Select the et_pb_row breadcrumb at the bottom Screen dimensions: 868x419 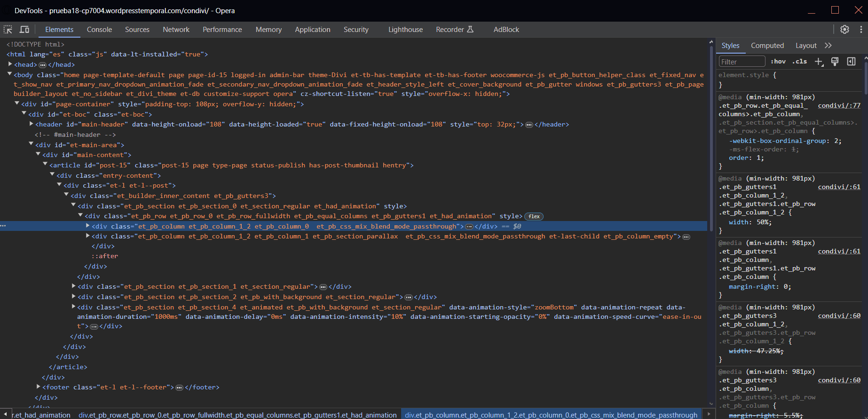point(237,415)
